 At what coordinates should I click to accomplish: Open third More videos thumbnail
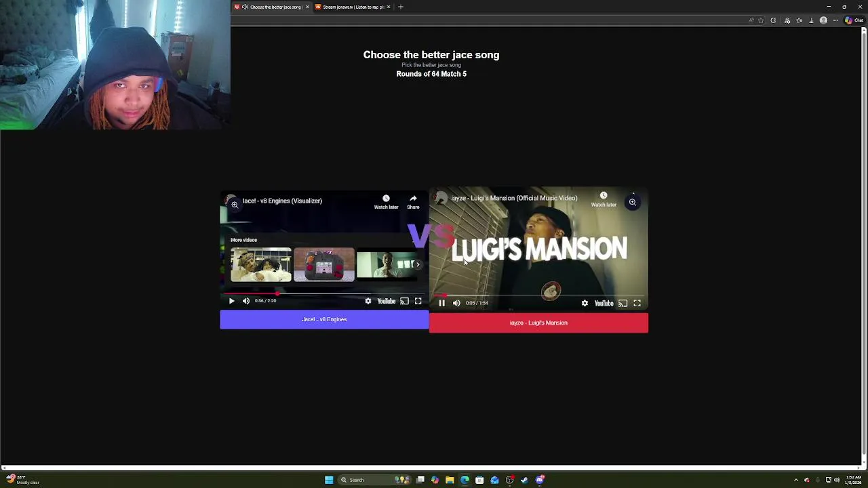tap(387, 264)
